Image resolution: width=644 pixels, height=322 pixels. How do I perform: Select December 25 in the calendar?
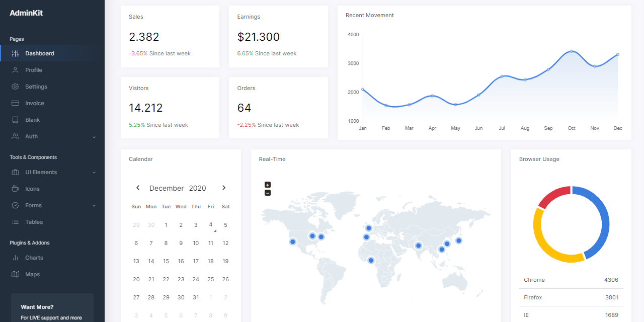click(x=211, y=279)
